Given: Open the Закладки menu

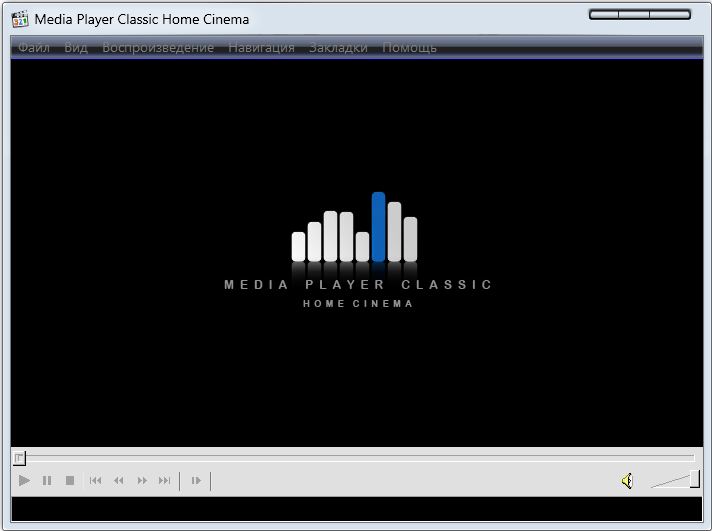Looking at the screenshot, I should (338, 47).
